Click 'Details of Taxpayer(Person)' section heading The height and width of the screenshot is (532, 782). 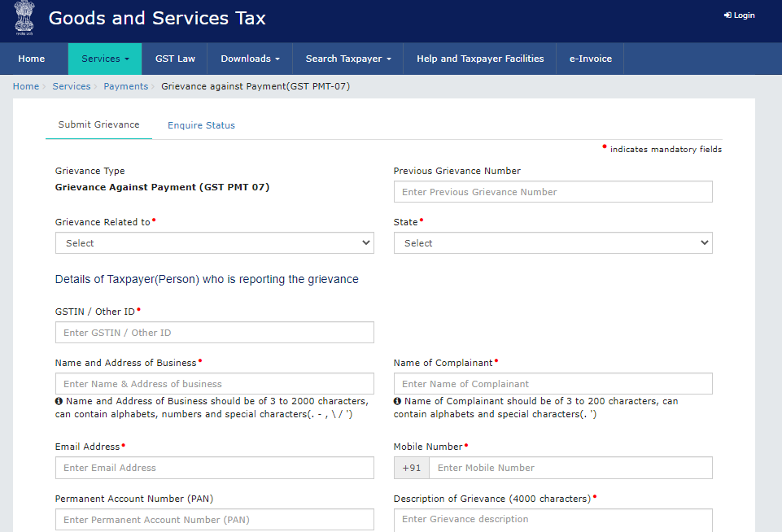click(207, 279)
